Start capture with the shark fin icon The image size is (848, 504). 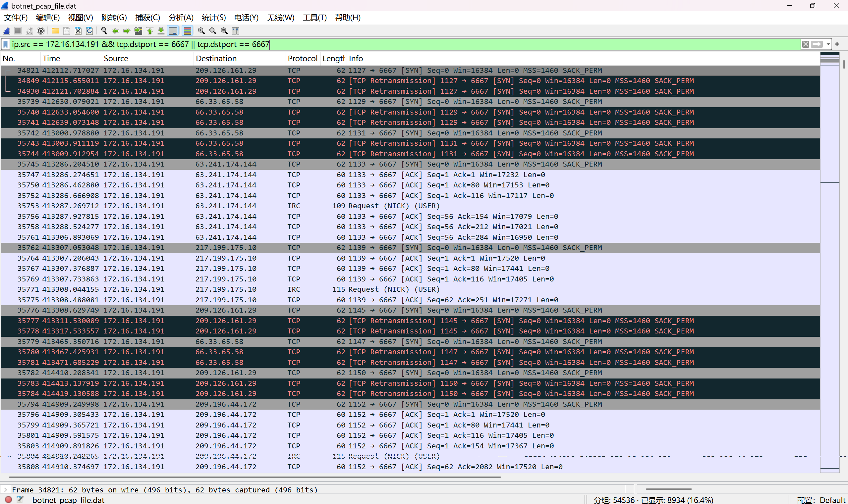[7, 31]
